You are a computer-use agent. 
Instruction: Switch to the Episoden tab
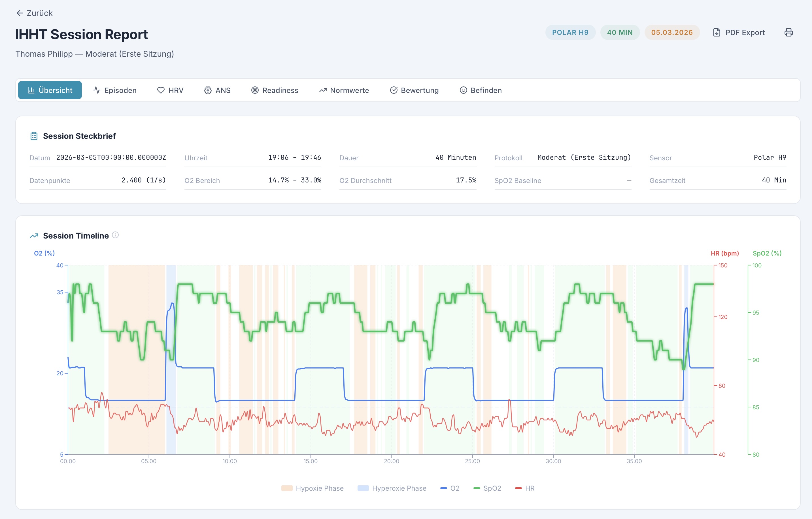point(115,90)
